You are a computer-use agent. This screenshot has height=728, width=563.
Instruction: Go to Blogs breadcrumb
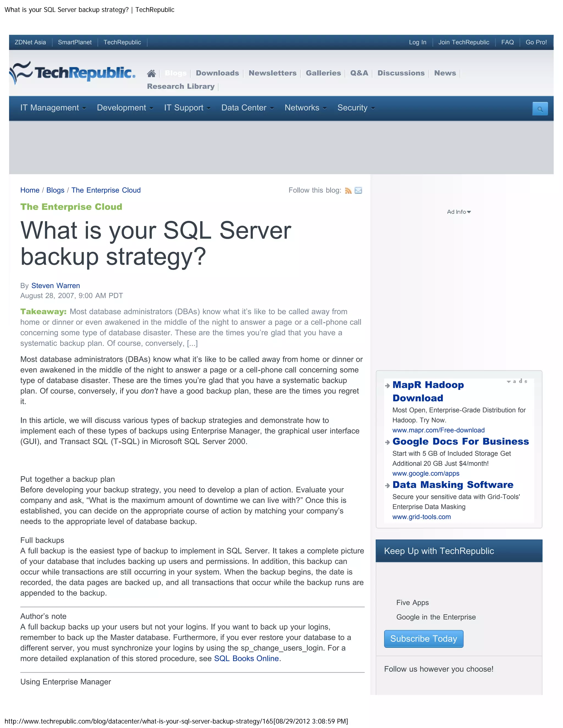pyautogui.click(x=55, y=190)
